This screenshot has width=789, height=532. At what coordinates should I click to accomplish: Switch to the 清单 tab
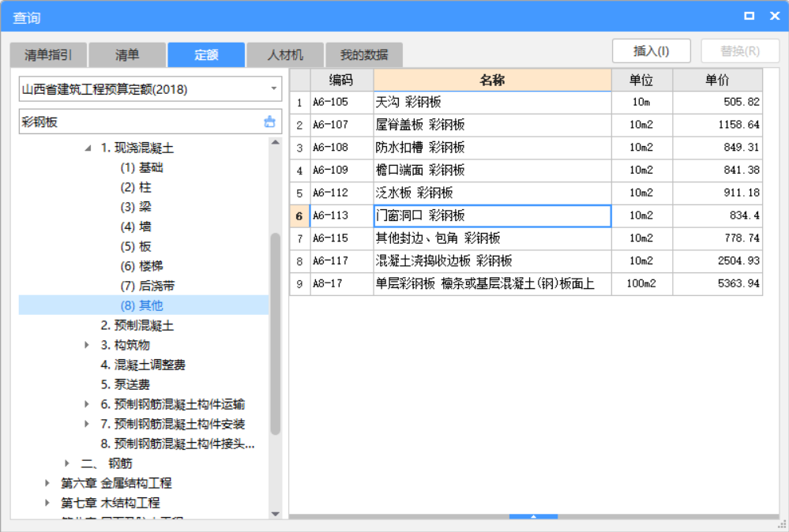(127, 54)
